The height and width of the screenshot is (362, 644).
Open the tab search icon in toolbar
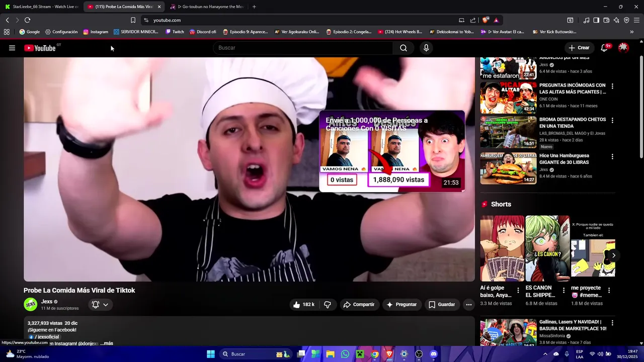tap(570, 20)
